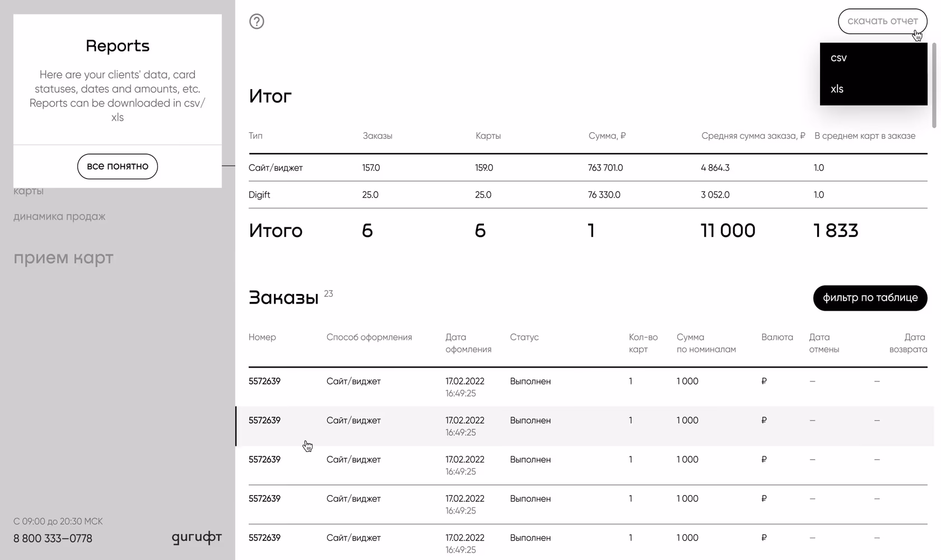This screenshot has height=560, width=941.
Task: Click the дигифт logo at sidebar bottom
Action: pos(197,537)
